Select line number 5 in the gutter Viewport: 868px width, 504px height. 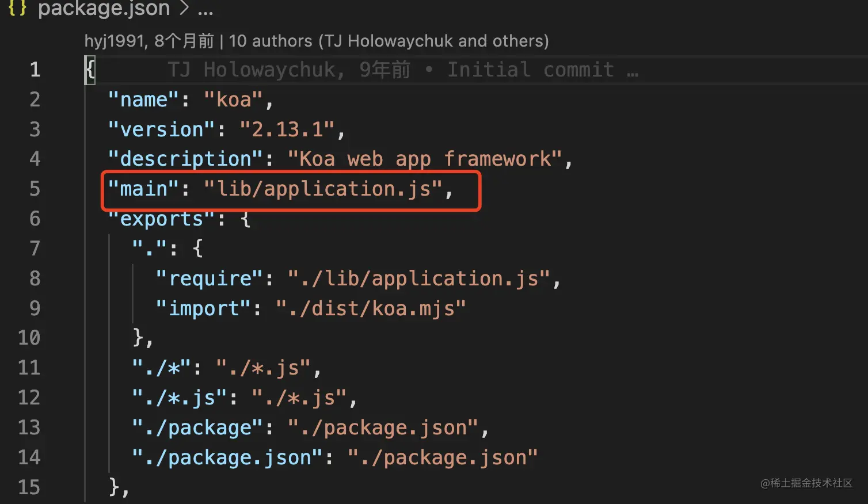pyautogui.click(x=35, y=189)
